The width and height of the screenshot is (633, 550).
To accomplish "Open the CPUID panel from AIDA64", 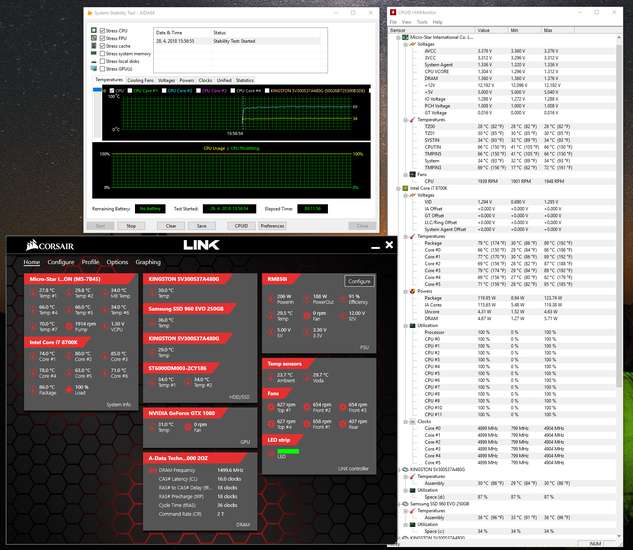I will pos(241,226).
